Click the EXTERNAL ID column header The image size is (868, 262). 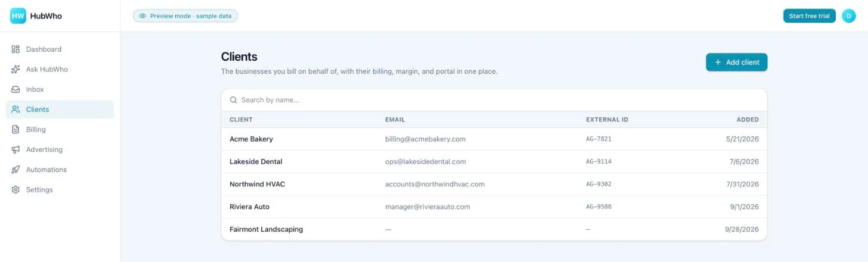pos(607,120)
